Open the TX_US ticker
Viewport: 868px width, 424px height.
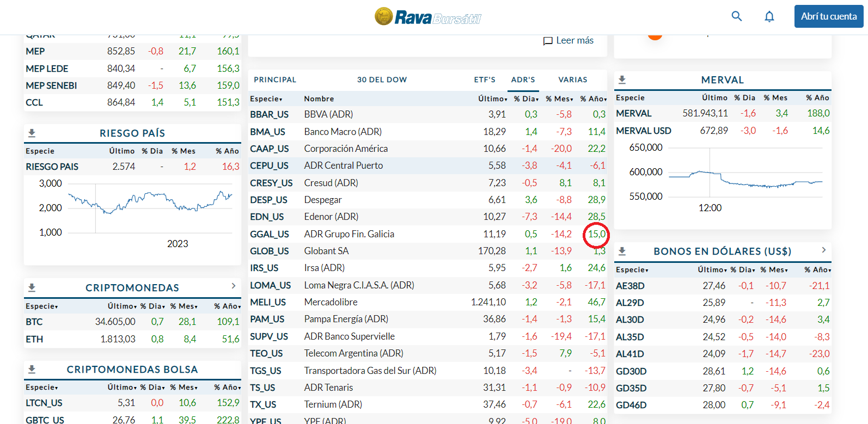point(263,404)
